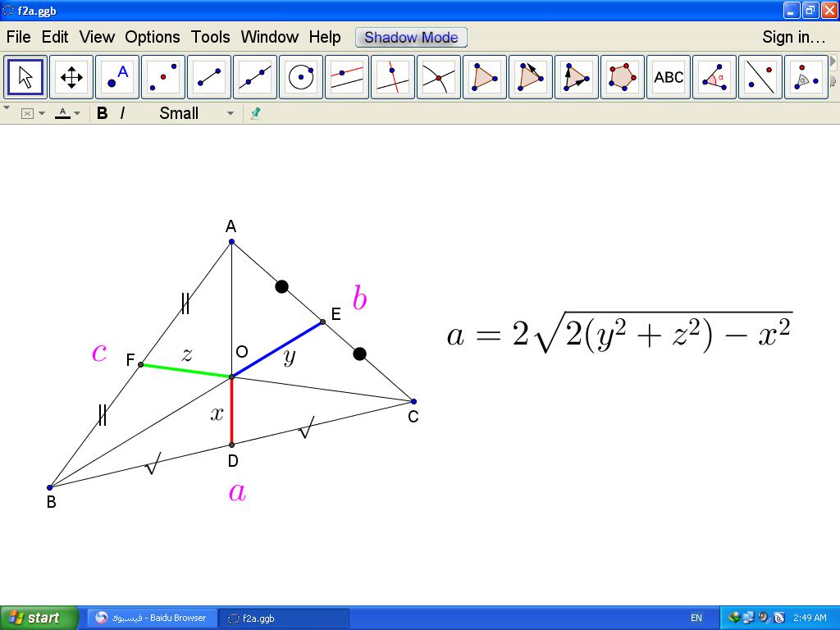Activate the Circle with center tool
The width and height of the screenshot is (840, 630).
click(x=301, y=77)
